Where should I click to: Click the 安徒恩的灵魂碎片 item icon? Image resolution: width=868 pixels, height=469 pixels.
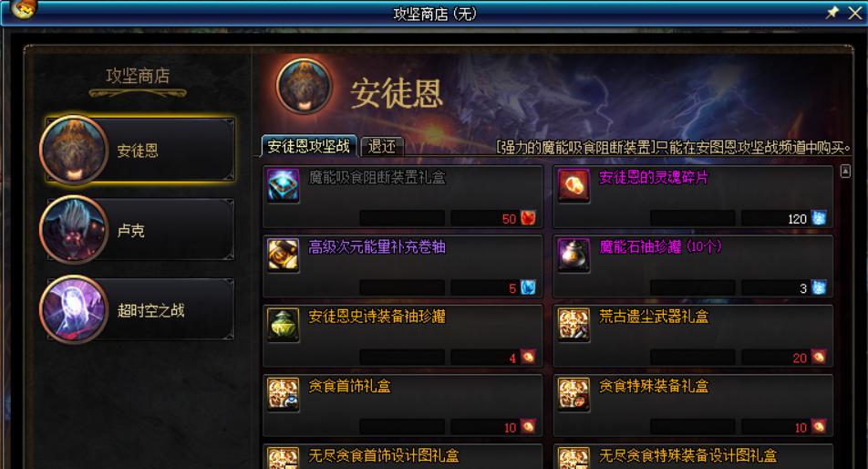point(573,185)
